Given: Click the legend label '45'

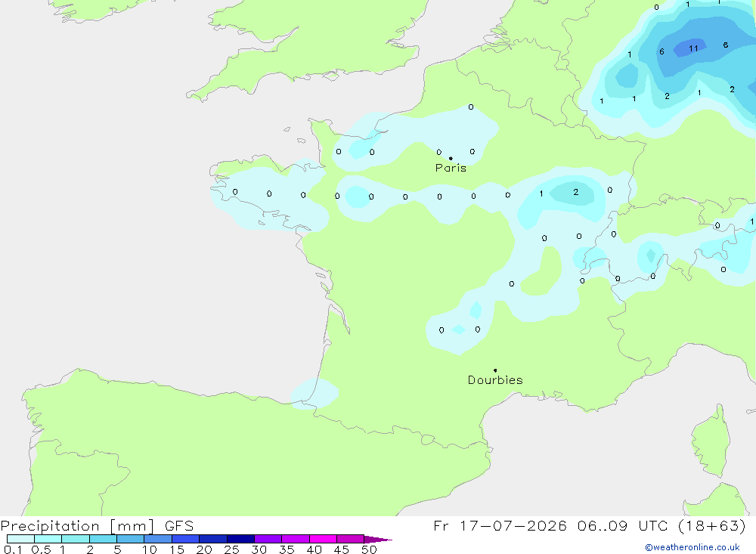Looking at the screenshot, I should [342, 549].
